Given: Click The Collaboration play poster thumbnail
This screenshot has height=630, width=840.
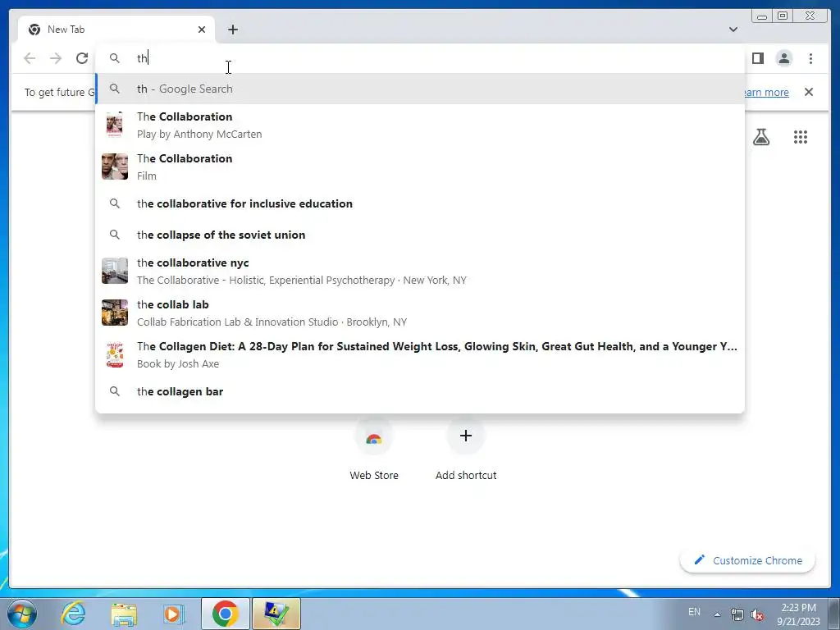Looking at the screenshot, I should (115, 125).
